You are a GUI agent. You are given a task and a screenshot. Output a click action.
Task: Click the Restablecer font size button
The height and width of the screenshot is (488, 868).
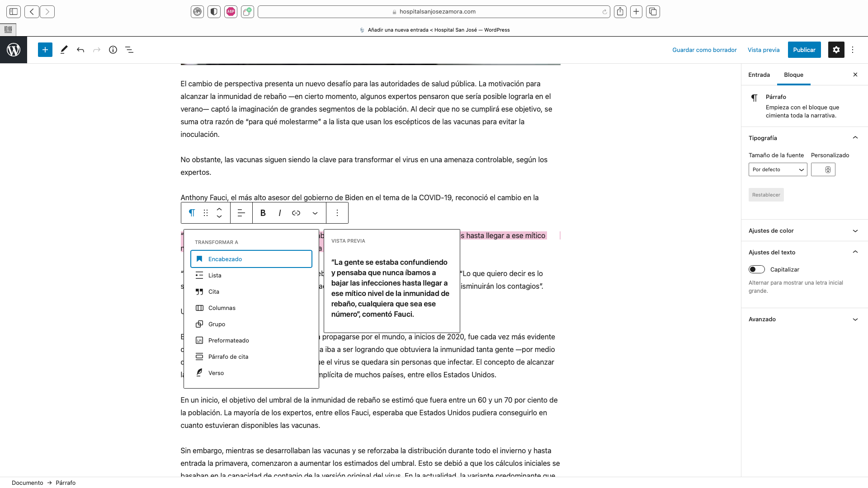coord(766,195)
